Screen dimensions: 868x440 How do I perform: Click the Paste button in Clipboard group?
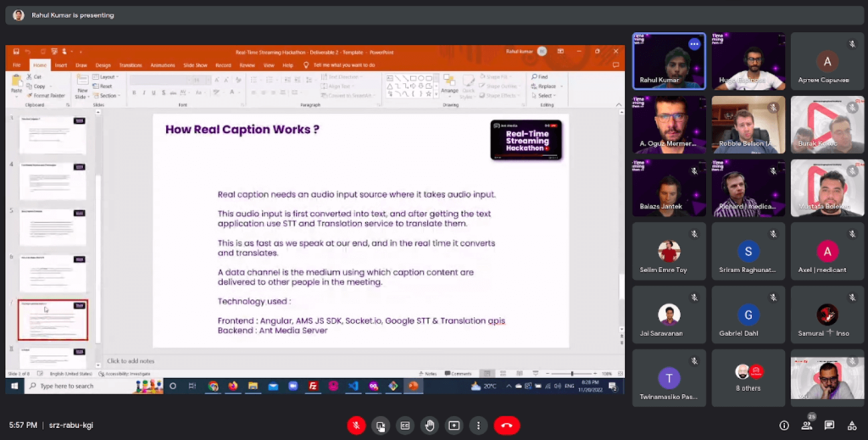coord(17,84)
